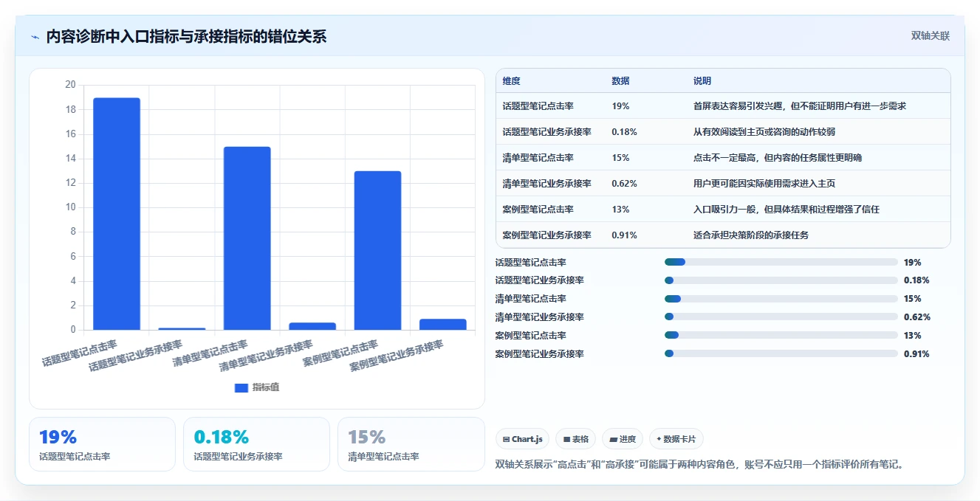Click the 清单型笔记业务承接率 progress bar
The width and height of the screenshot is (980, 501).
point(781,317)
